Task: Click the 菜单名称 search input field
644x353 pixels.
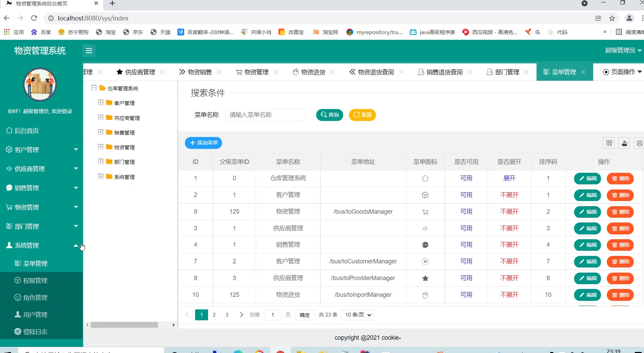Action: click(265, 115)
